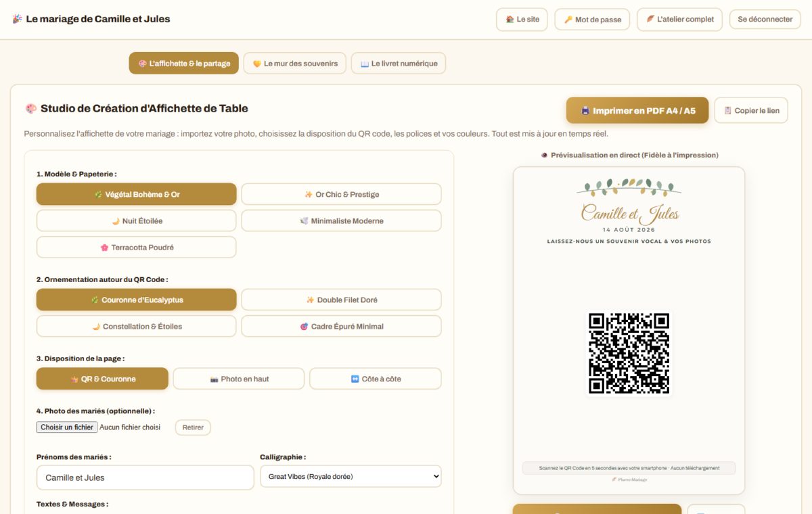Image resolution: width=812 pixels, height=514 pixels.
Task: Open Le site from the header
Action: pyautogui.click(x=522, y=20)
